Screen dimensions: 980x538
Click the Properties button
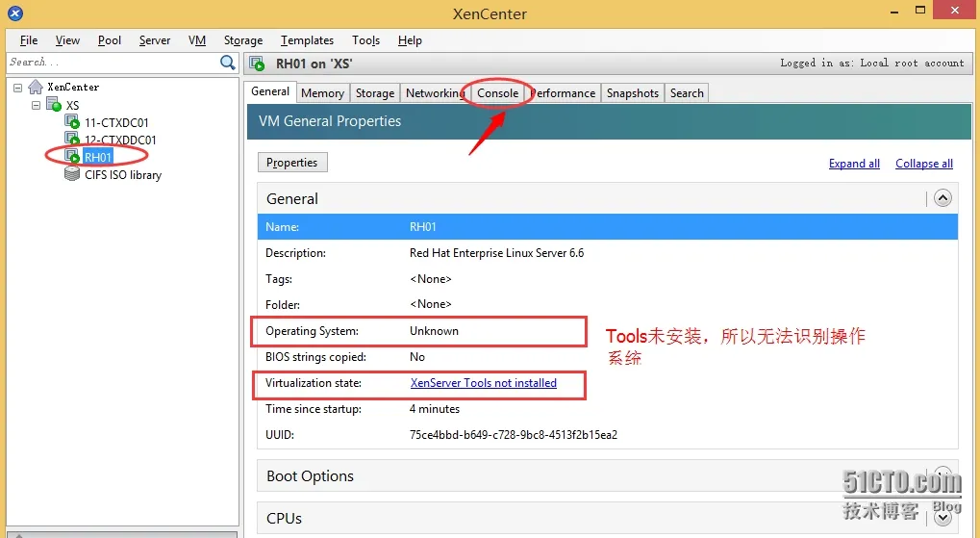tap(291, 163)
